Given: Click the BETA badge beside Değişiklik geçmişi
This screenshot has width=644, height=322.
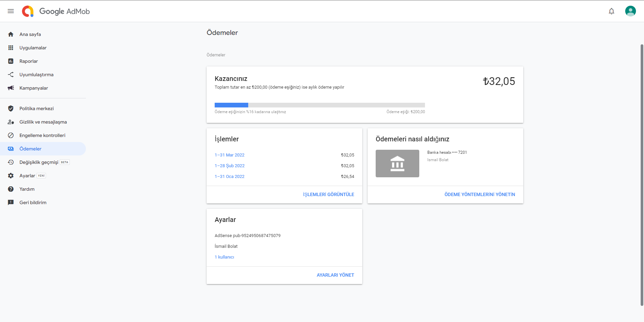Looking at the screenshot, I should point(65,162).
